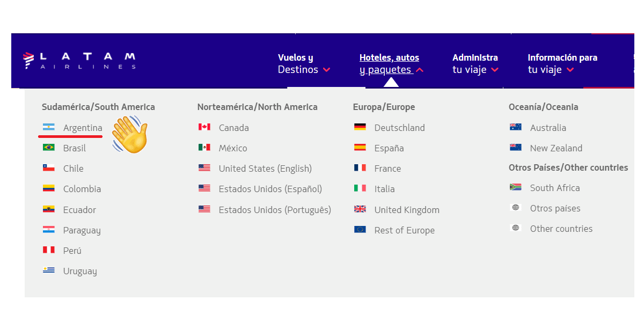The image size is (644, 322).
Task: Choose New Zealand under Oceanía
Action: [x=556, y=148]
